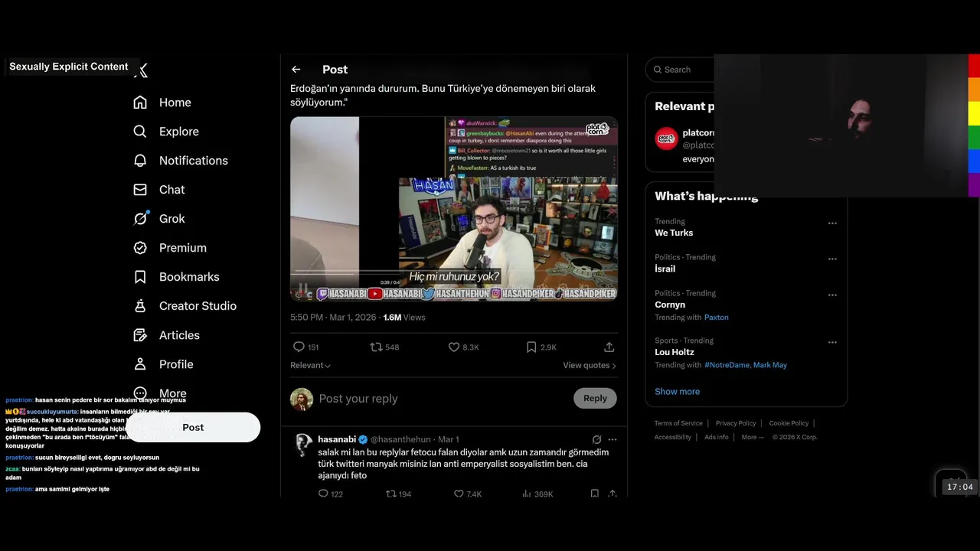Click the reply icon with 122
This screenshot has width=980, height=551.
point(323,494)
